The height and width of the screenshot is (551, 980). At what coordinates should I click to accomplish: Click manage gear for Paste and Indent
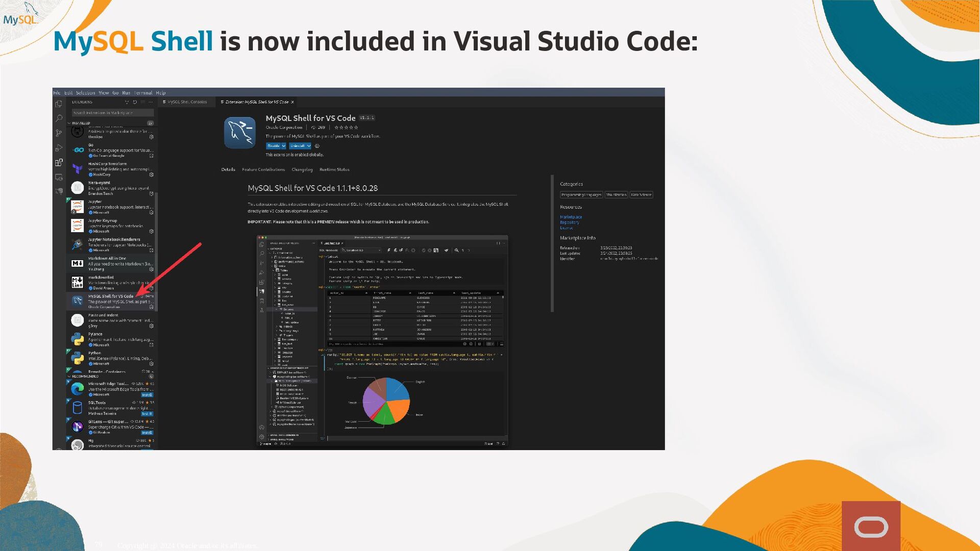(151, 326)
